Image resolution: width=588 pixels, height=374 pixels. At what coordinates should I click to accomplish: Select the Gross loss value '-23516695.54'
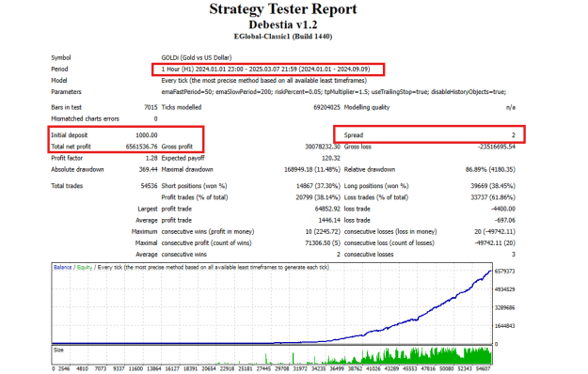point(497,147)
